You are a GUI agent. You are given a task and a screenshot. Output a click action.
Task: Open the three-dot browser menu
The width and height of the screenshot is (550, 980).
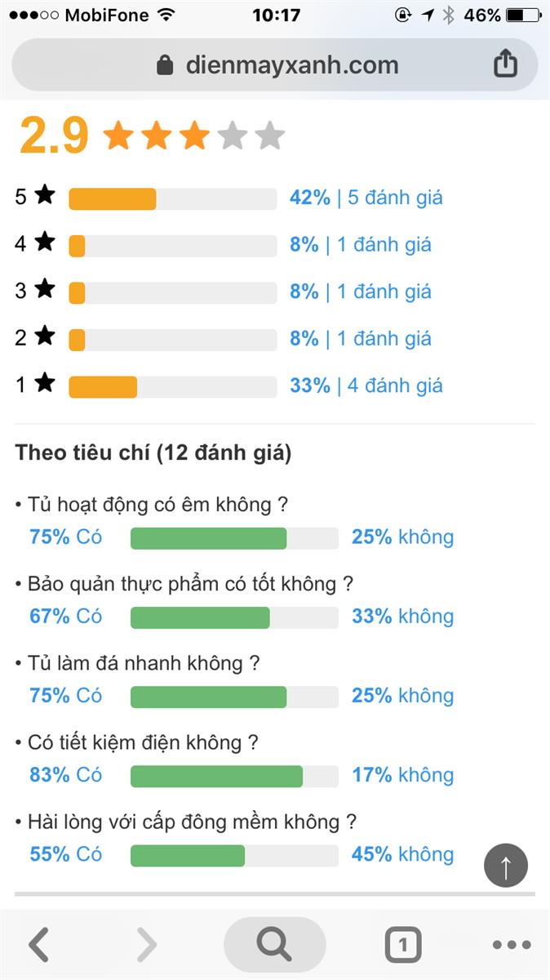point(512,945)
